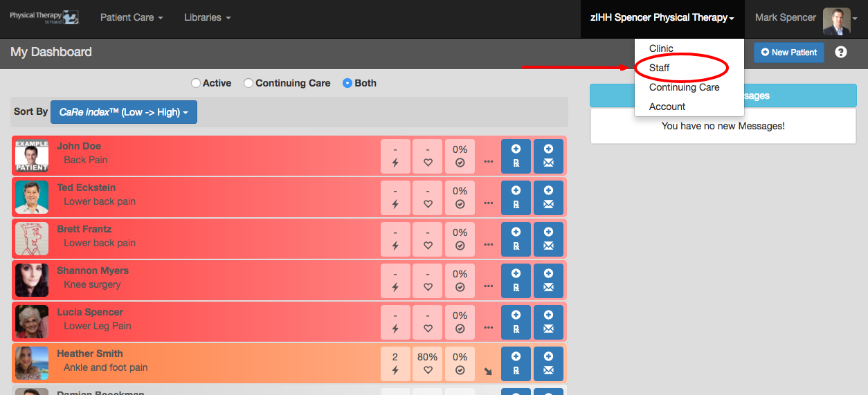Expand the Libraries dropdown
The height and width of the screenshot is (395, 868).
(x=207, y=18)
